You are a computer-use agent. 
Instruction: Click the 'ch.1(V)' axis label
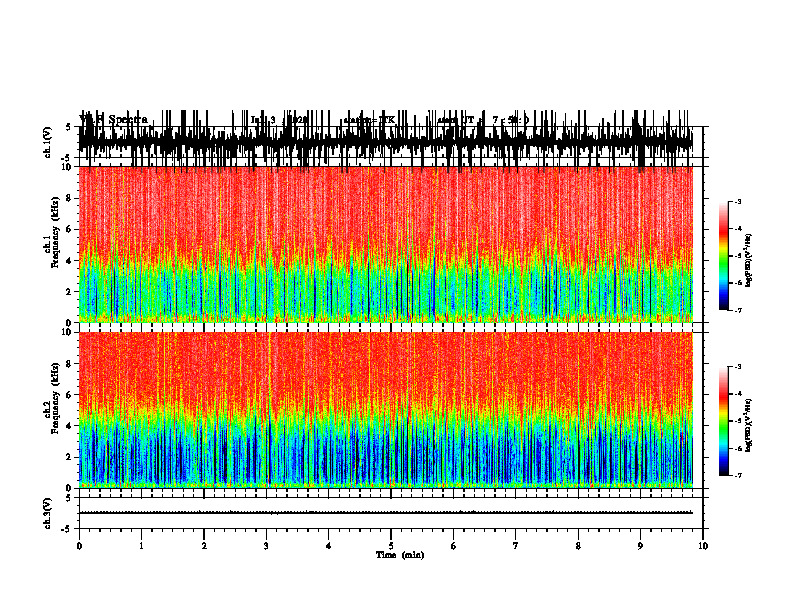click(47, 142)
